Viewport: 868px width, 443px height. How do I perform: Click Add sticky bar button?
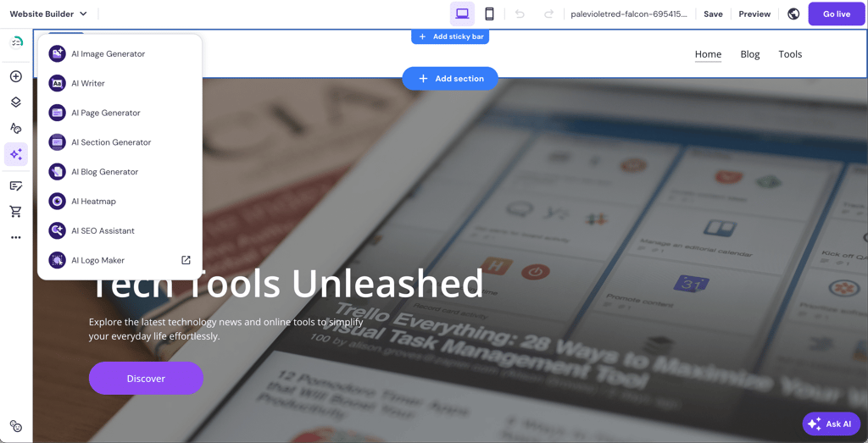point(450,36)
